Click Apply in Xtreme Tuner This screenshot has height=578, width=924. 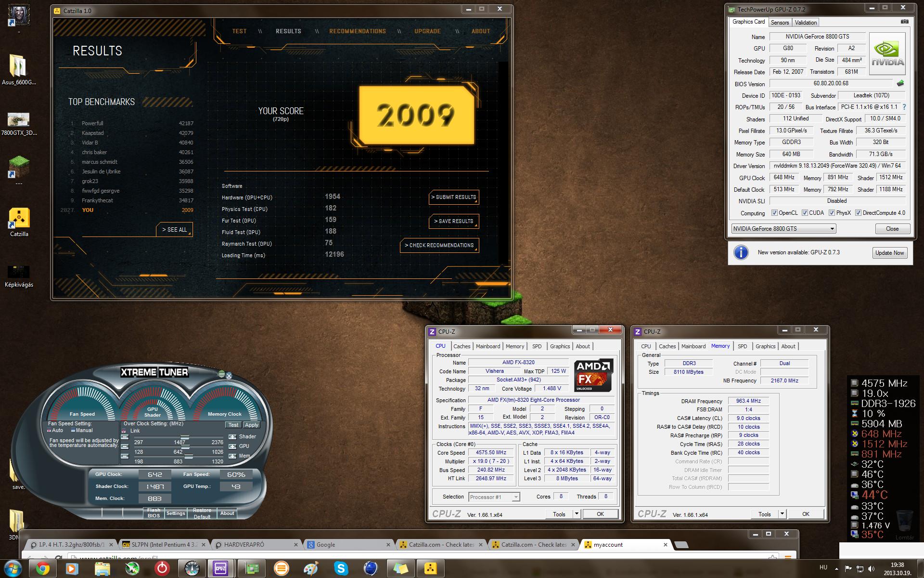click(251, 425)
